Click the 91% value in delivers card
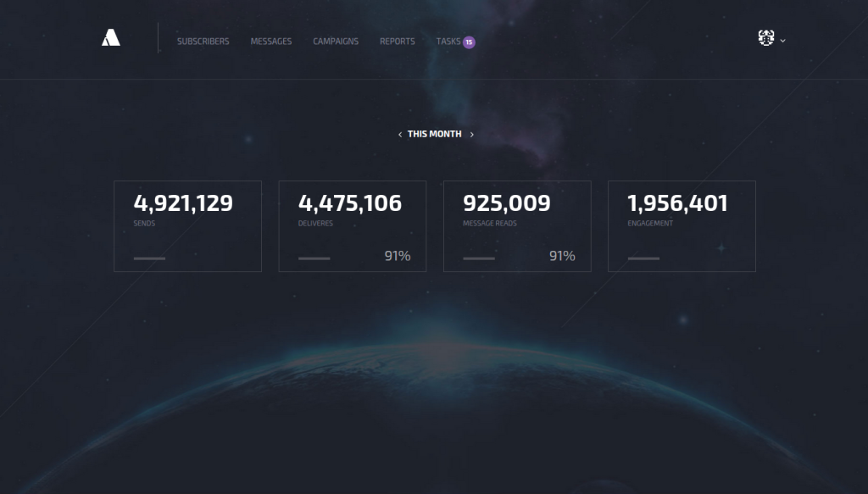Viewport: 868px width, 494px height. click(397, 256)
